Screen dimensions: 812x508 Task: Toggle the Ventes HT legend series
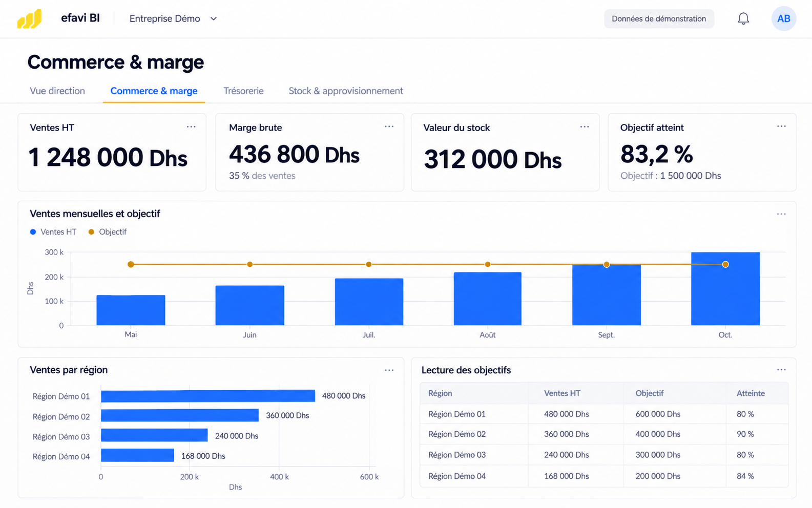[53, 232]
